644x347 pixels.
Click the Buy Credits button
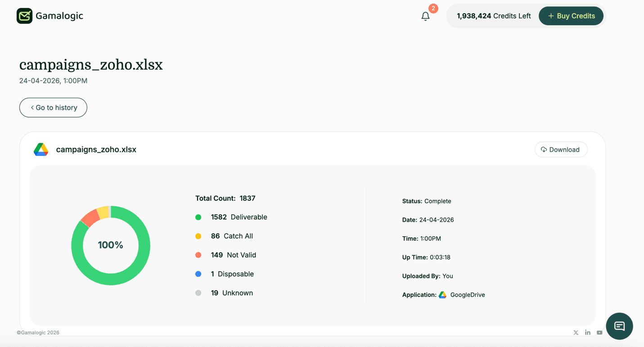click(x=571, y=16)
